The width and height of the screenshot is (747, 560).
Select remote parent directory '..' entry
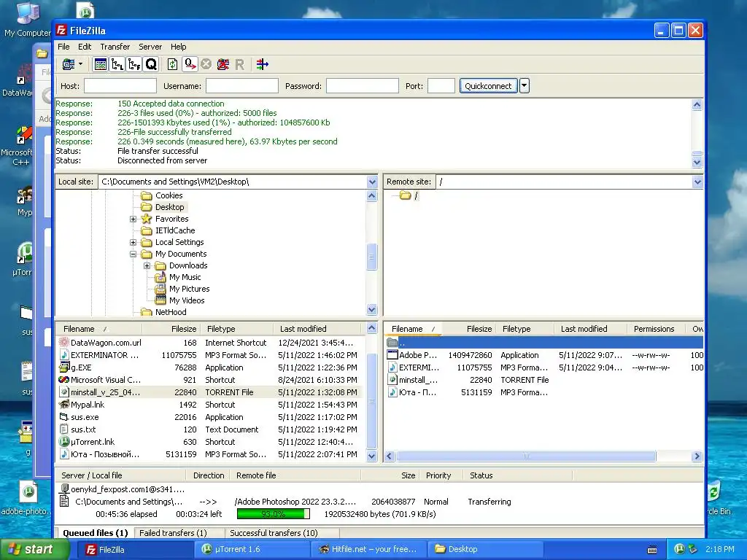[543, 343]
